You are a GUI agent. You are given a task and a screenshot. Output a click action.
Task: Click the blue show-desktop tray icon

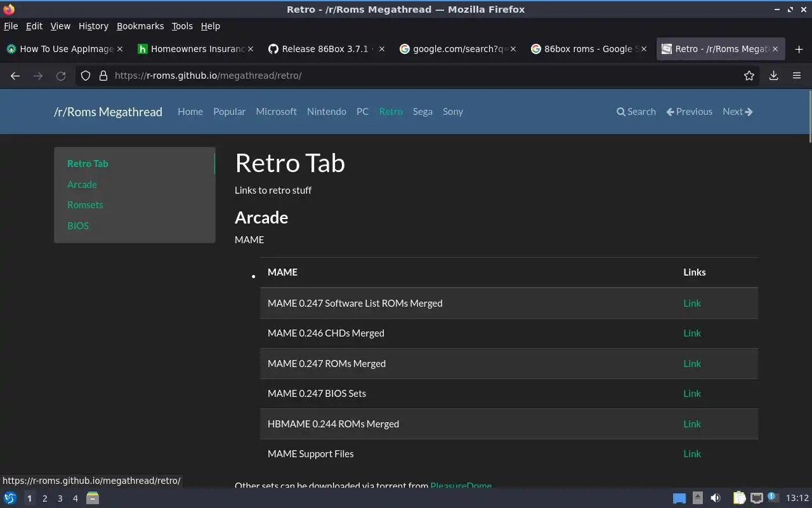tap(679, 498)
